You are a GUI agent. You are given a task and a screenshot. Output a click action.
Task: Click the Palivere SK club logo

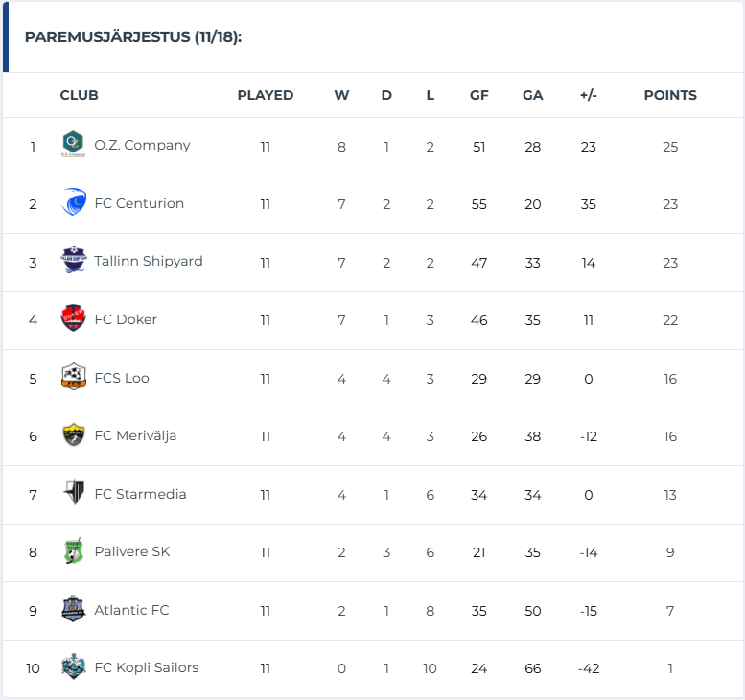click(x=73, y=551)
